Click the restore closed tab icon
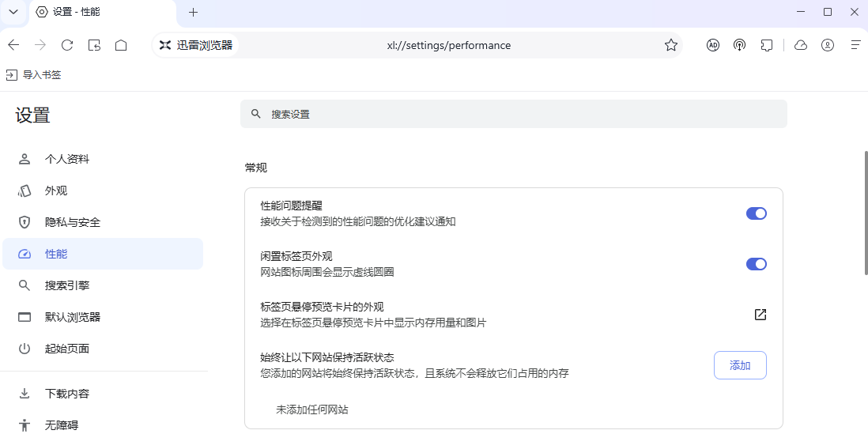The width and height of the screenshot is (868, 434). [x=94, y=45]
